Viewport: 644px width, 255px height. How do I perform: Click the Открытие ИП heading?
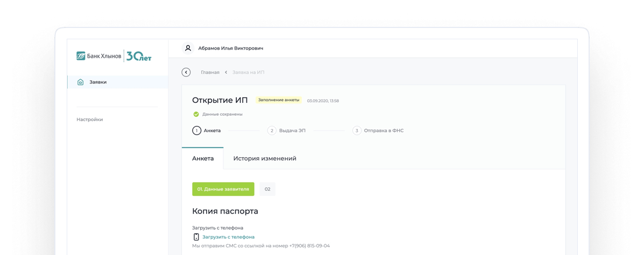pyautogui.click(x=220, y=100)
